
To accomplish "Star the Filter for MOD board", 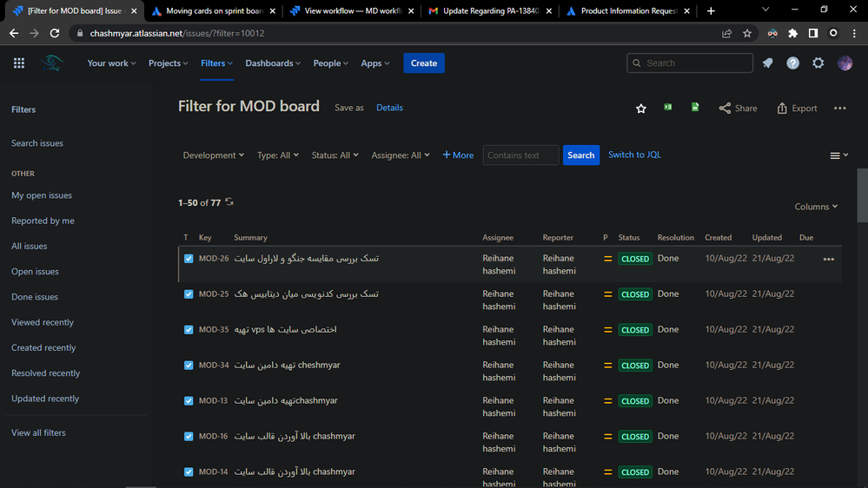I will pyautogui.click(x=641, y=109).
